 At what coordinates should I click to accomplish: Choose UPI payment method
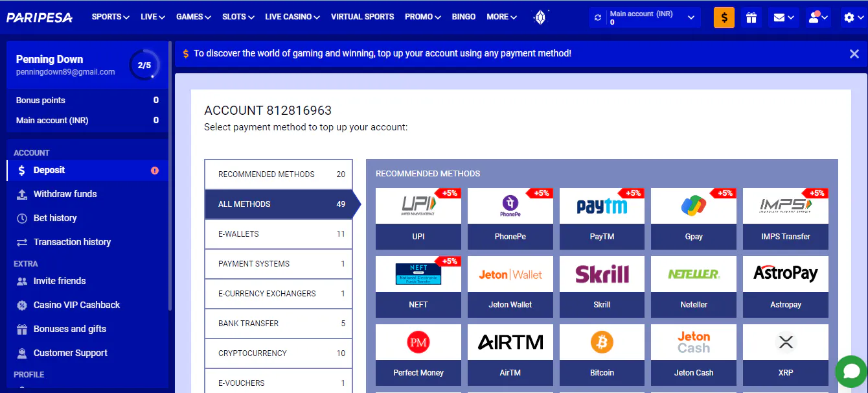(x=418, y=219)
